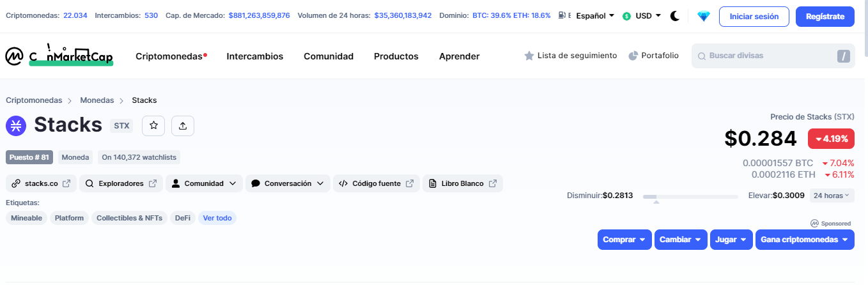
Task: Click the slash shortcut key icon in search
Action: point(844,56)
